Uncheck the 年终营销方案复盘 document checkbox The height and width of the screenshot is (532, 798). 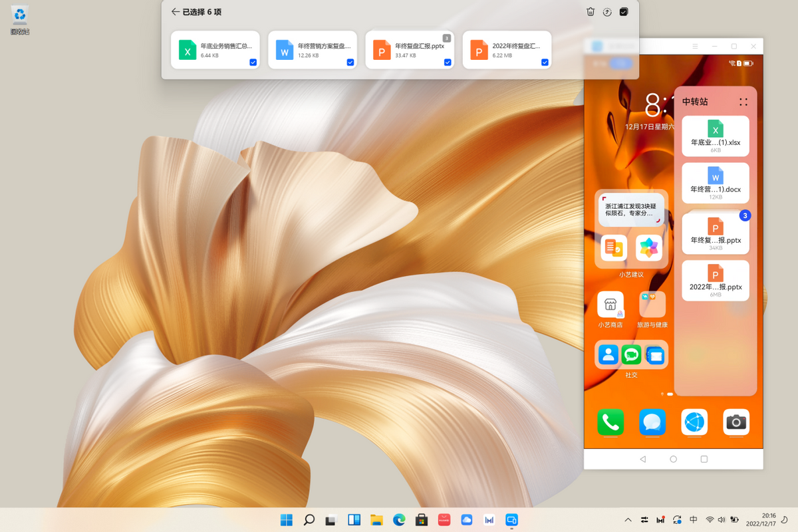tap(350, 63)
